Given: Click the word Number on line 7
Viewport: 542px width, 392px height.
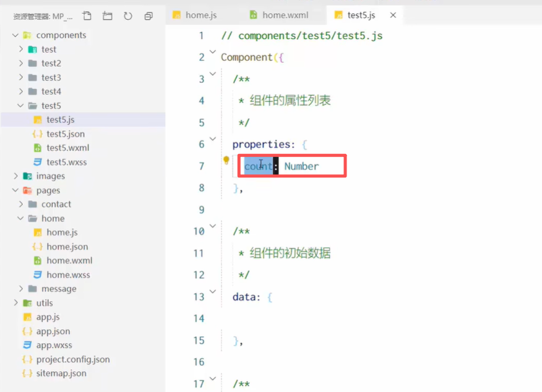Looking at the screenshot, I should [x=301, y=166].
